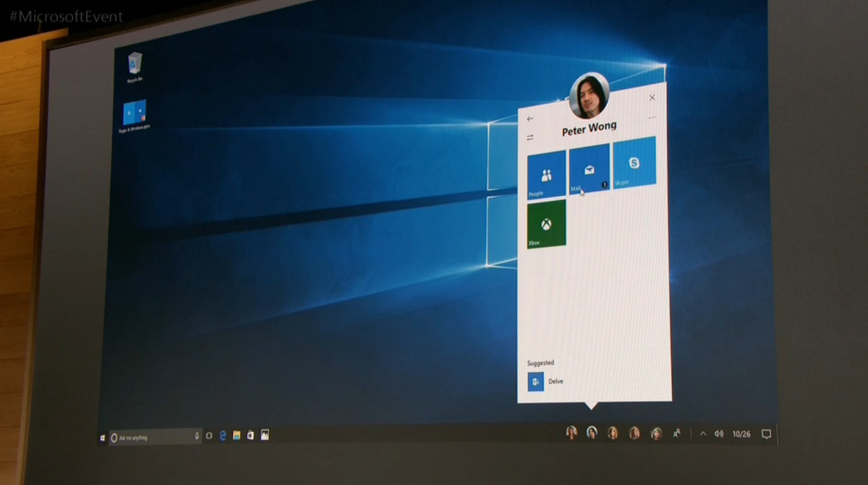The image size is (868, 485).
Task: Activate Cortana microphone in search box
Action: point(197,436)
